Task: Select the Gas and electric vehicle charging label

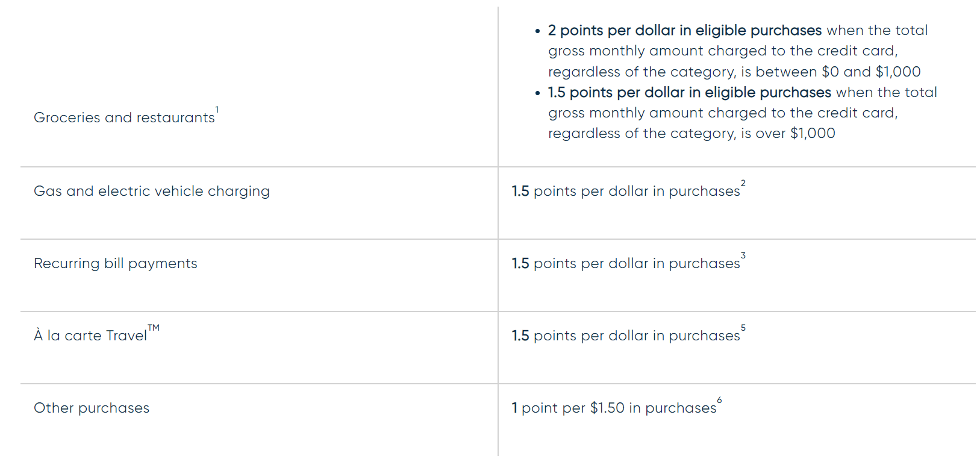Action: (152, 191)
